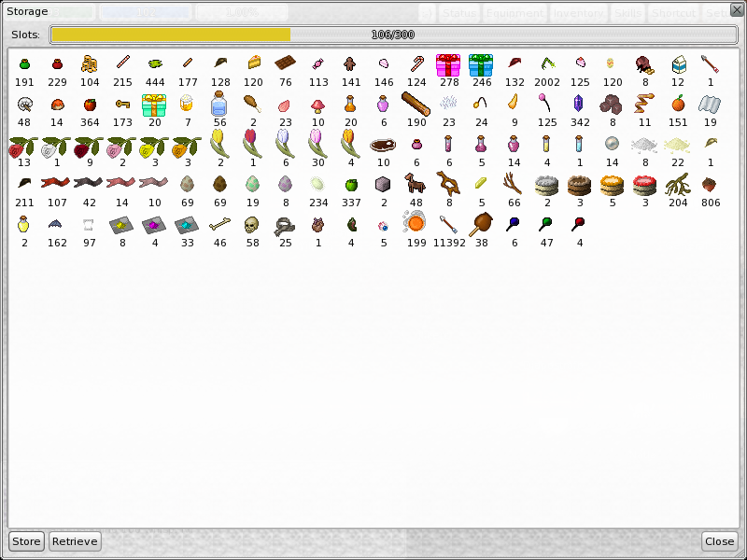Select the bat wing item (162)

pos(55,224)
